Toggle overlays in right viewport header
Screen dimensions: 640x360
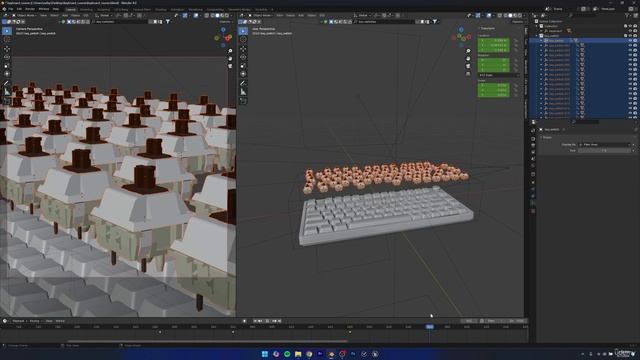click(x=489, y=16)
